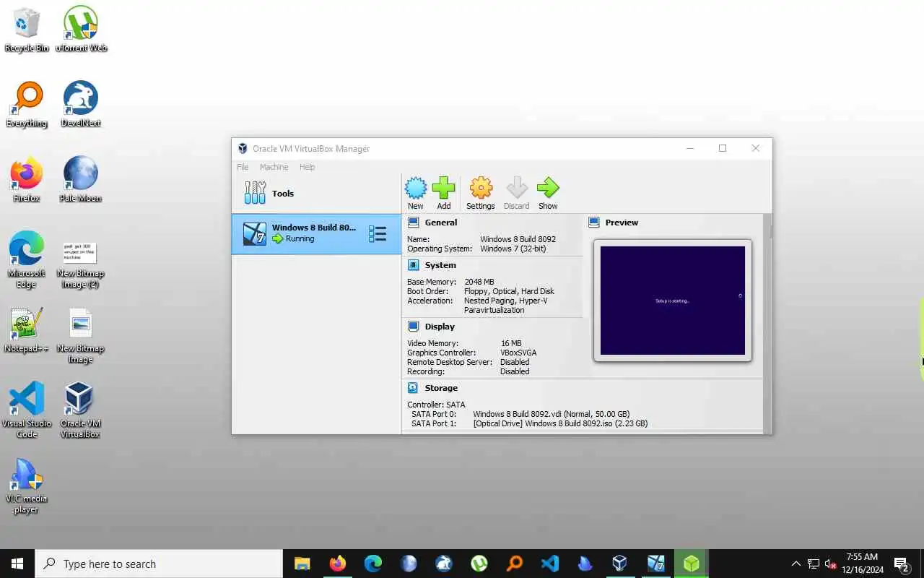Click the General section header
The width and height of the screenshot is (924, 578).
click(x=440, y=223)
